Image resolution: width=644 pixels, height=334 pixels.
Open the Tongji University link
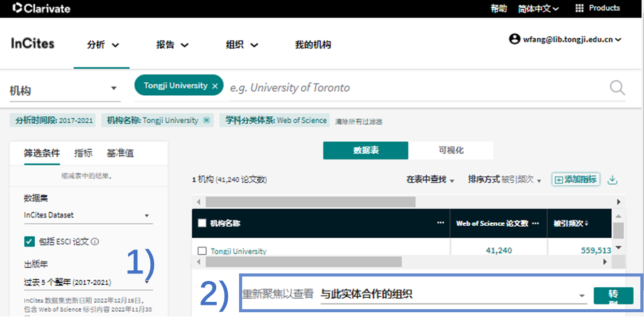[238, 251]
